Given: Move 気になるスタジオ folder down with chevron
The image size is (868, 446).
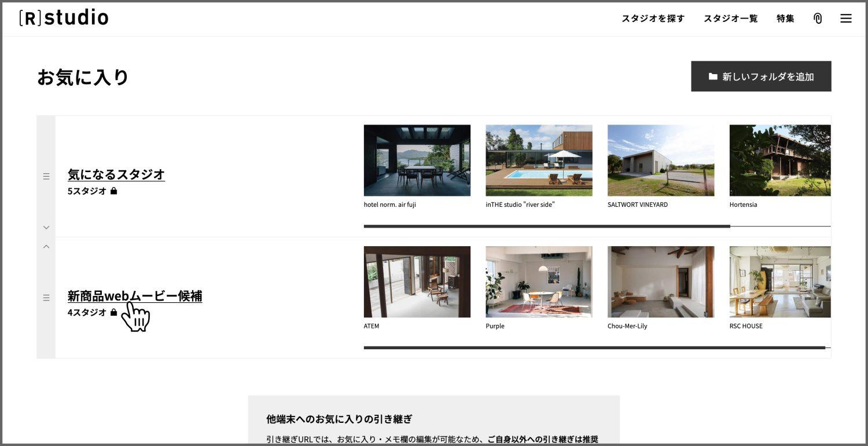Looking at the screenshot, I should [x=46, y=228].
